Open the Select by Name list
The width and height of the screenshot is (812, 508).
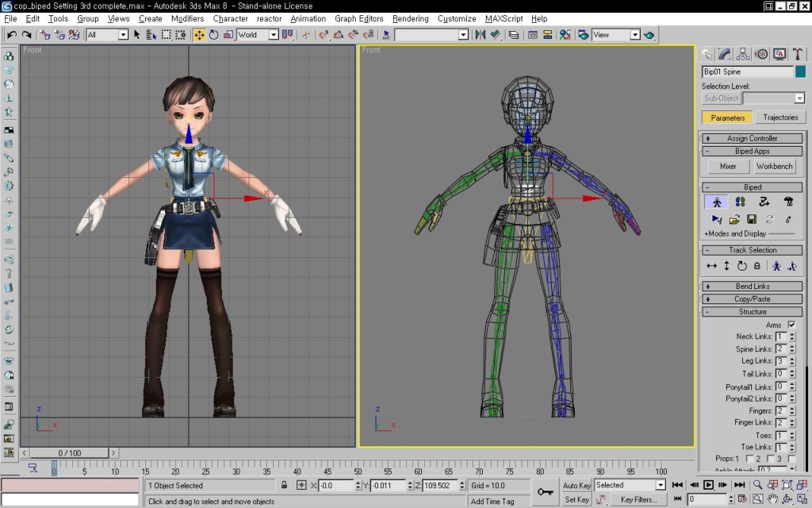pos(151,35)
